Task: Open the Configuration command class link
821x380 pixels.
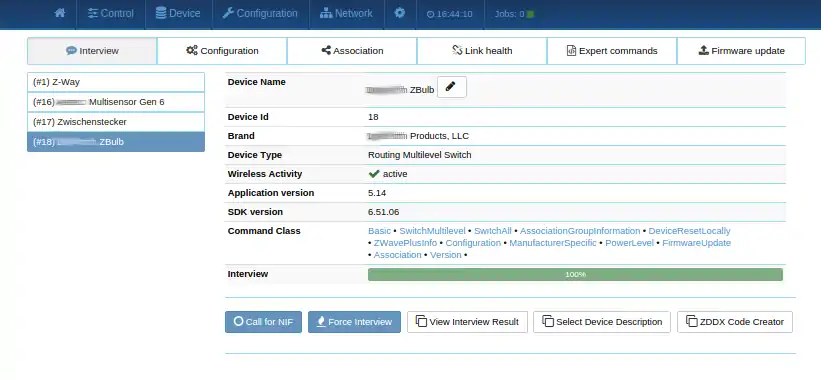Action: pyautogui.click(x=473, y=243)
